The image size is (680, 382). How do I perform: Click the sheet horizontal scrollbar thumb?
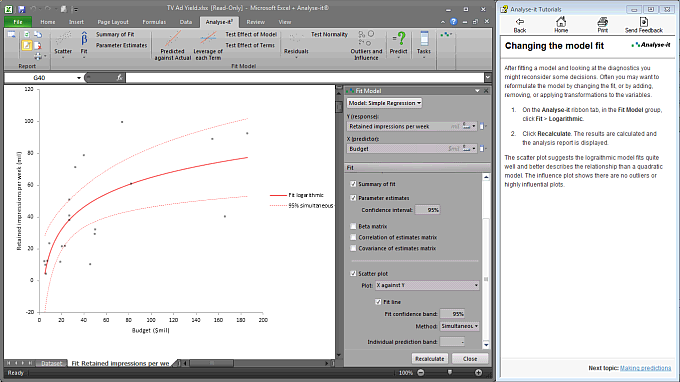coord(212,363)
